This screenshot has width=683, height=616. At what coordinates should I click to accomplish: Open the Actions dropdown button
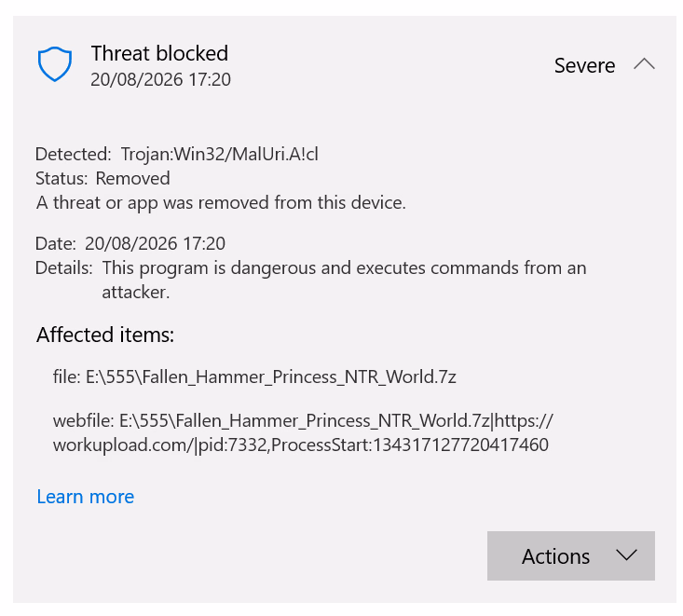click(x=570, y=555)
